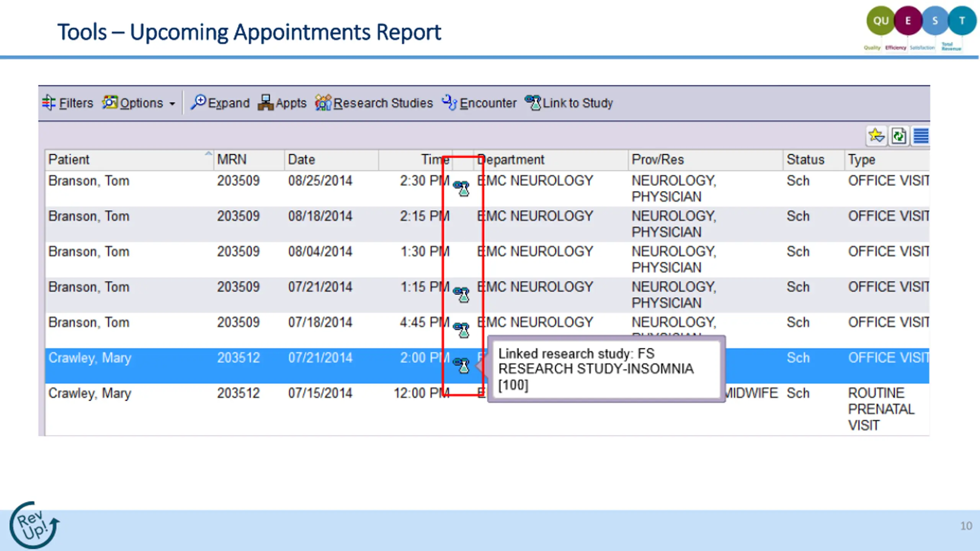Screen dimensions: 980x551
Task: Open the Filters tool
Action: [x=67, y=103]
